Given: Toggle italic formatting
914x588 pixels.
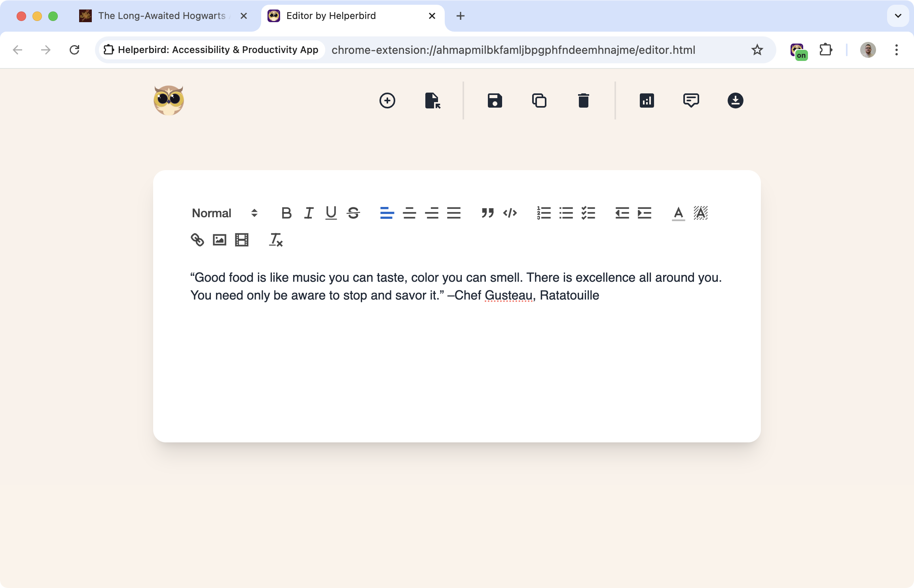Looking at the screenshot, I should click(308, 213).
